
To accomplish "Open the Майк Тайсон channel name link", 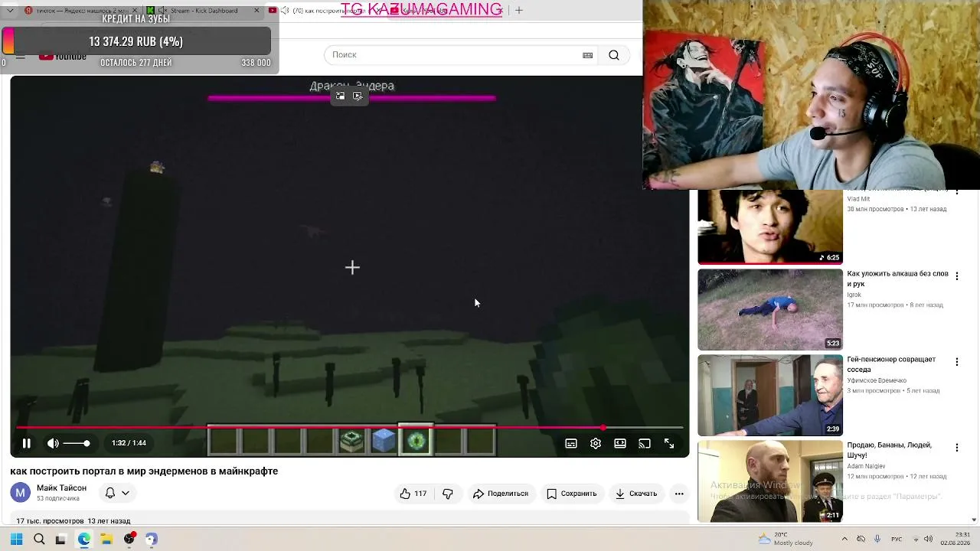I will [61, 487].
